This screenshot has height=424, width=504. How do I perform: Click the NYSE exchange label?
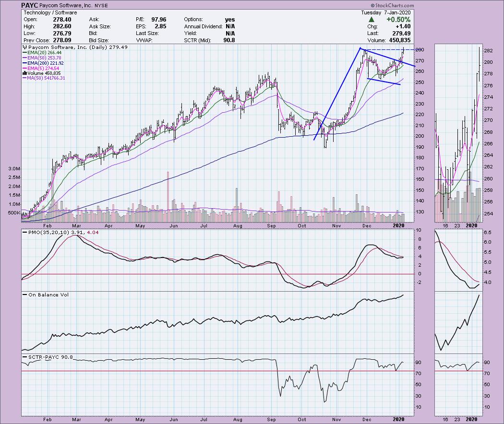click(101, 6)
